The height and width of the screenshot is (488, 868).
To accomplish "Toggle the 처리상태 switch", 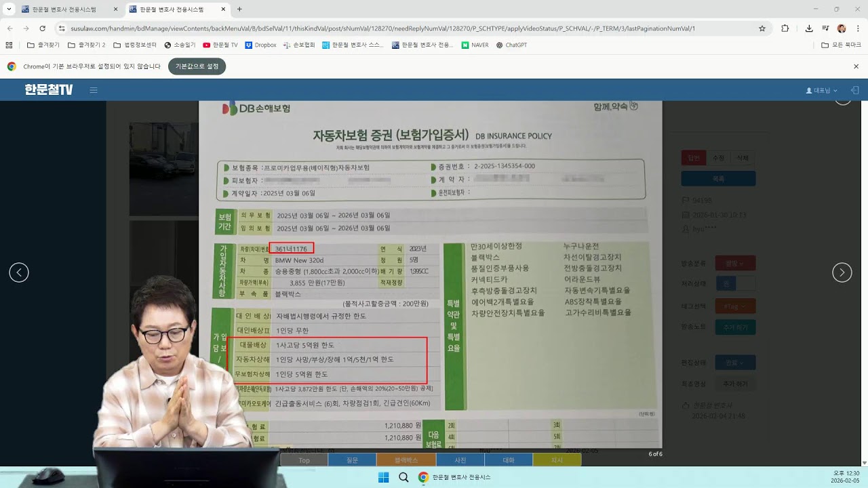I will click(735, 283).
